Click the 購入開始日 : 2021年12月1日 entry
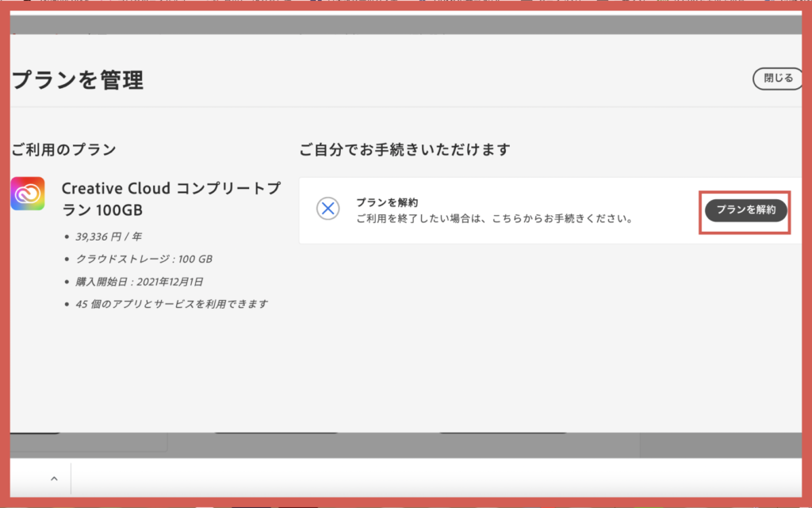812x508 pixels. pyautogui.click(x=140, y=282)
